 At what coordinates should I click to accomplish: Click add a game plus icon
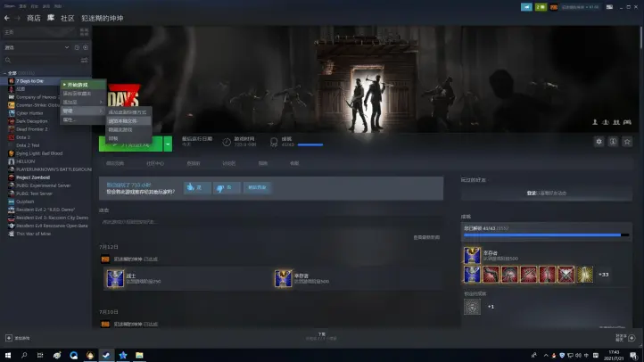tap(9, 338)
